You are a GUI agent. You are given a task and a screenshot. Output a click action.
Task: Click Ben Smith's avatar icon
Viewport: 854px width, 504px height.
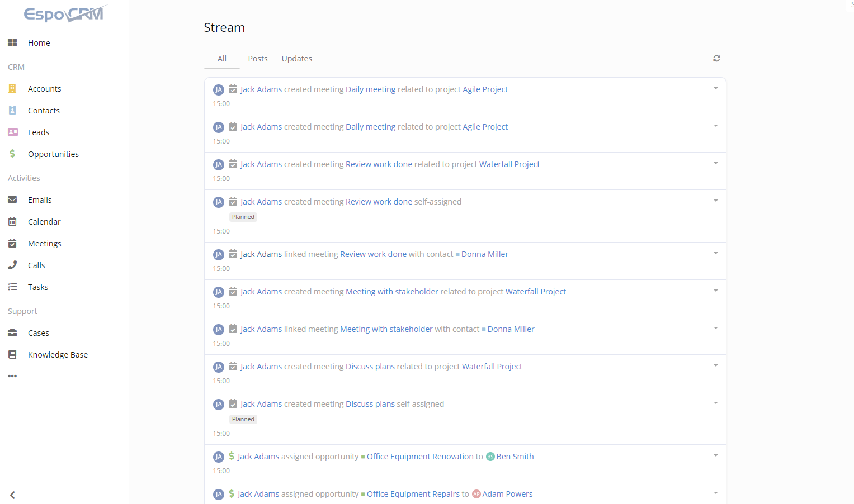[x=490, y=457]
